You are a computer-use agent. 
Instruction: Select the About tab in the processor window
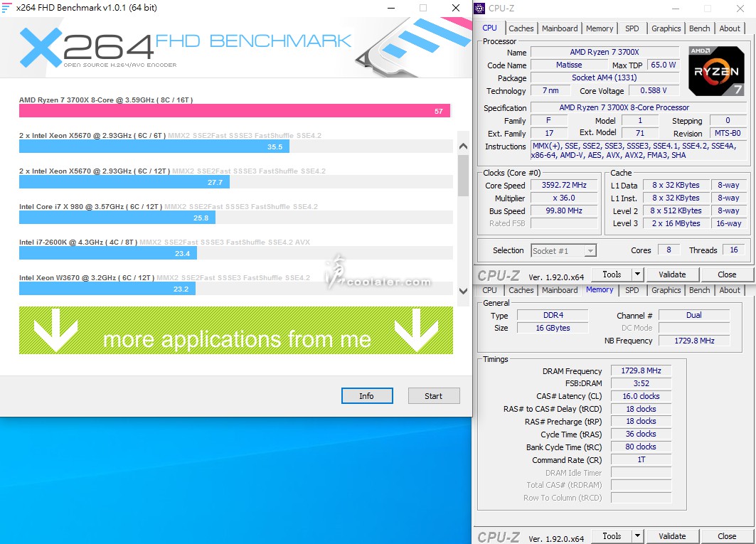coord(730,28)
